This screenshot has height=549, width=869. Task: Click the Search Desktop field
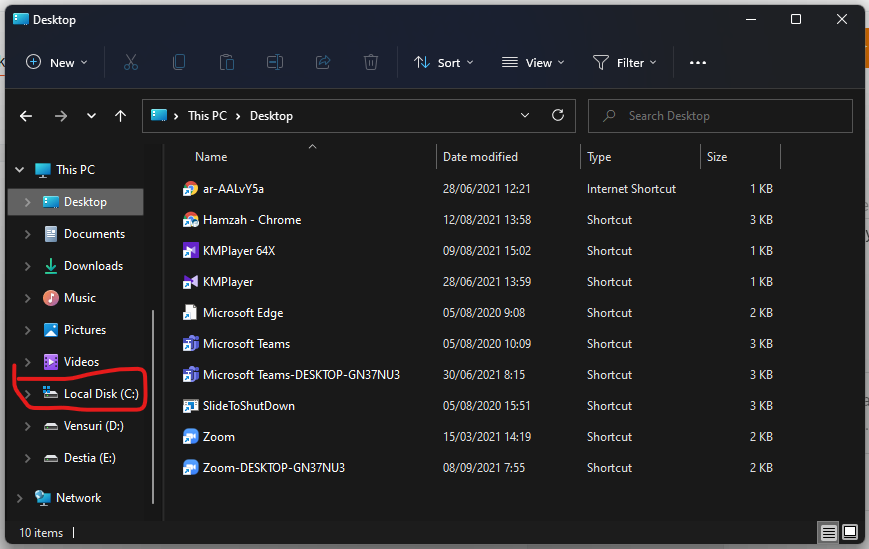(720, 116)
